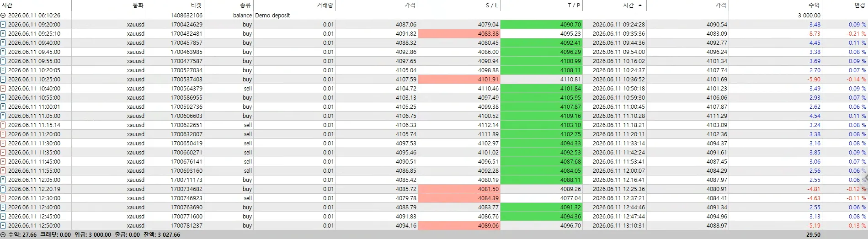Select ticket number 1700650419
This screenshot has height=239, width=868.
tap(186, 143)
